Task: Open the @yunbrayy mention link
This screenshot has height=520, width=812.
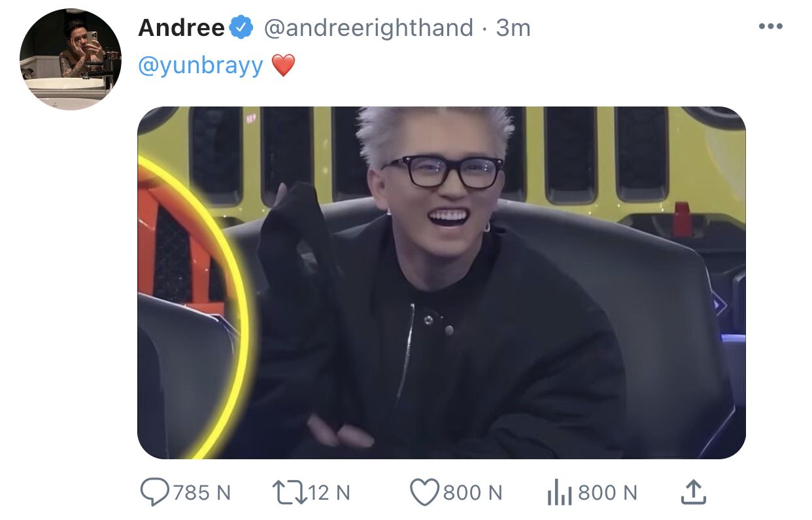Action: [x=201, y=65]
